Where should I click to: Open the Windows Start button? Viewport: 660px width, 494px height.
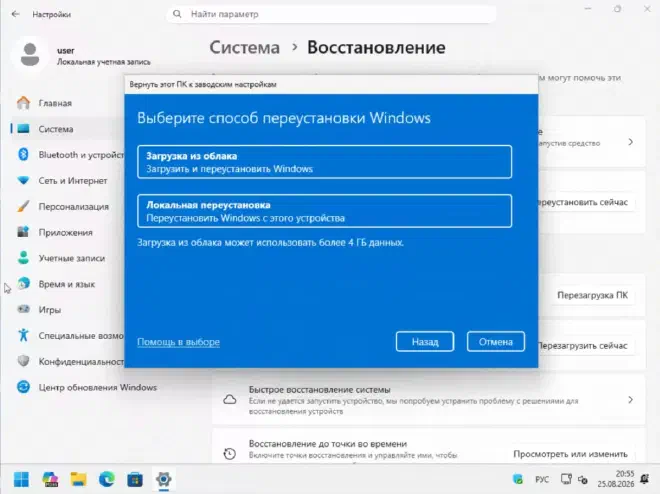pos(21,479)
